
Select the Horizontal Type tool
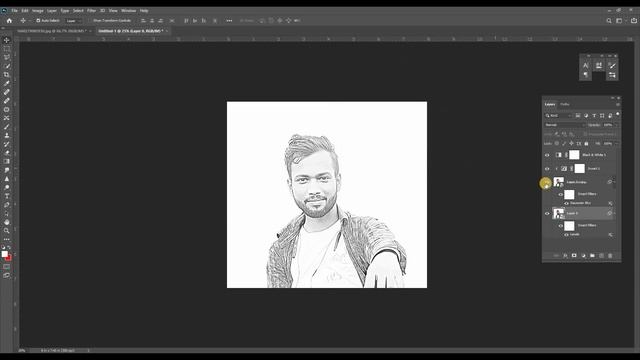tap(7, 196)
